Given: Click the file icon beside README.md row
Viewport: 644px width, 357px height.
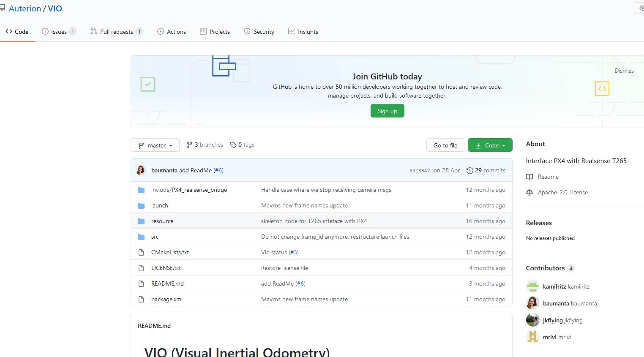Looking at the screenshot, I should [x=141, y=283].
